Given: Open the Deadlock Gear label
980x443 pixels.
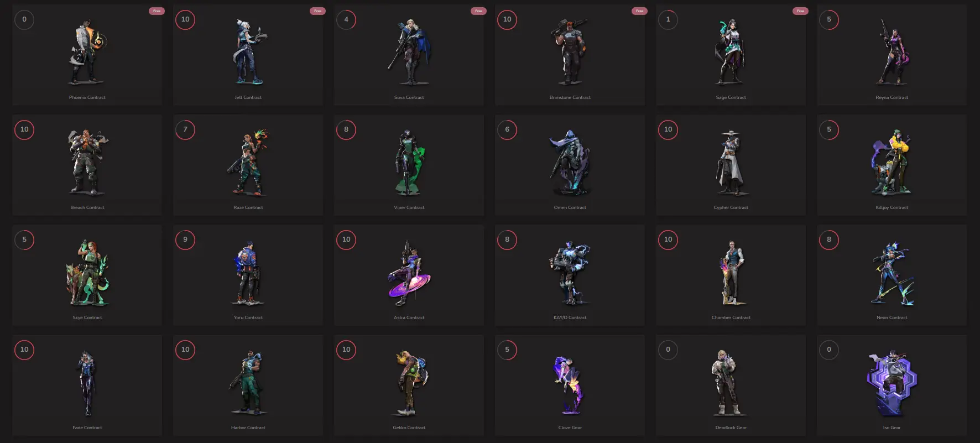Looking at the screenshot, I should point(731,428).
